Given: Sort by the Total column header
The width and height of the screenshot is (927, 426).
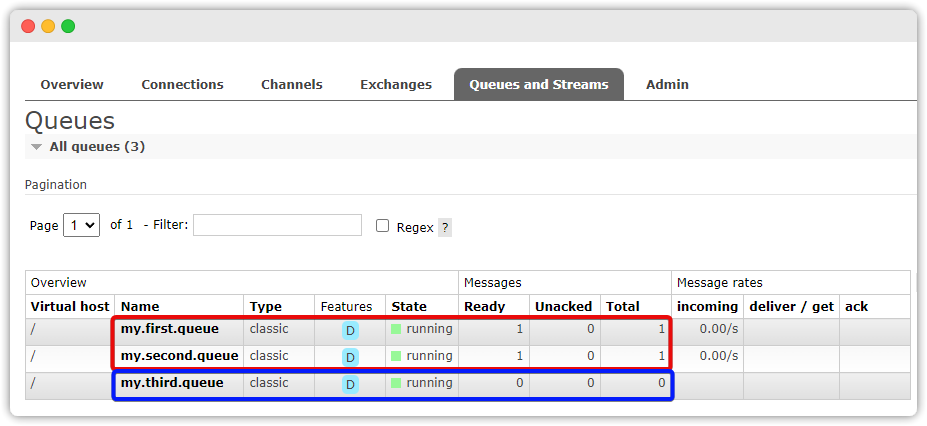Looking at the screenshot, I should (623, 307).
